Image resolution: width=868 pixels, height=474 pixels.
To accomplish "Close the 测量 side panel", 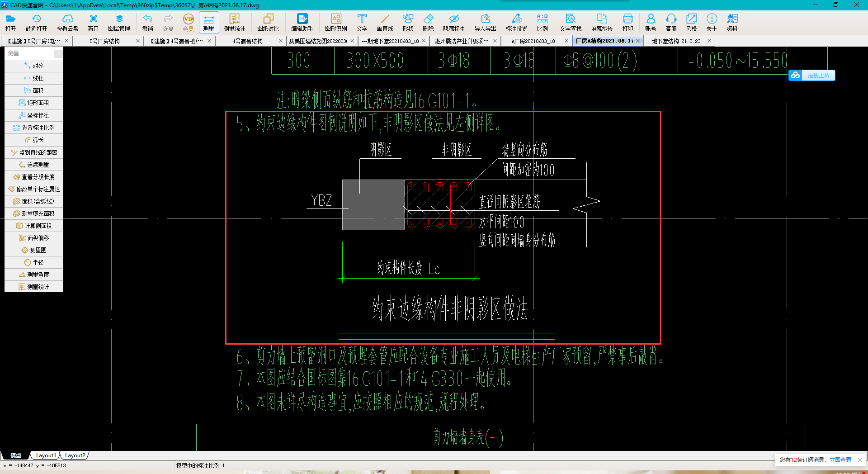I will [x=58, y=54].
